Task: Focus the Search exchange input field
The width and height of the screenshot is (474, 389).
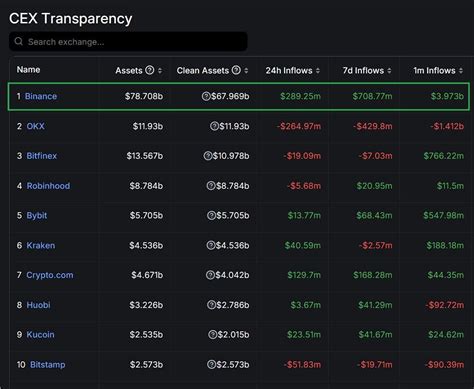Action: pyautogui.click(x=128, y=42)
